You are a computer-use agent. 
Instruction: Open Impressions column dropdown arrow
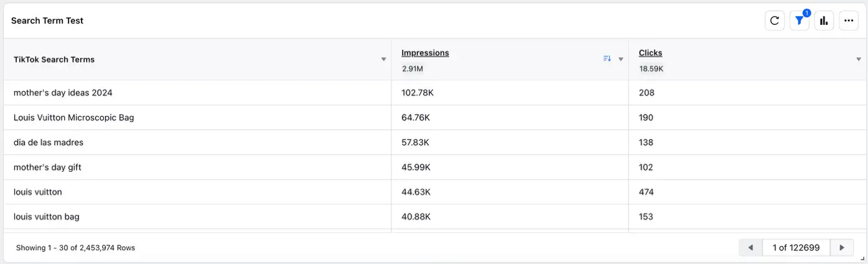[x=620, y=60]
